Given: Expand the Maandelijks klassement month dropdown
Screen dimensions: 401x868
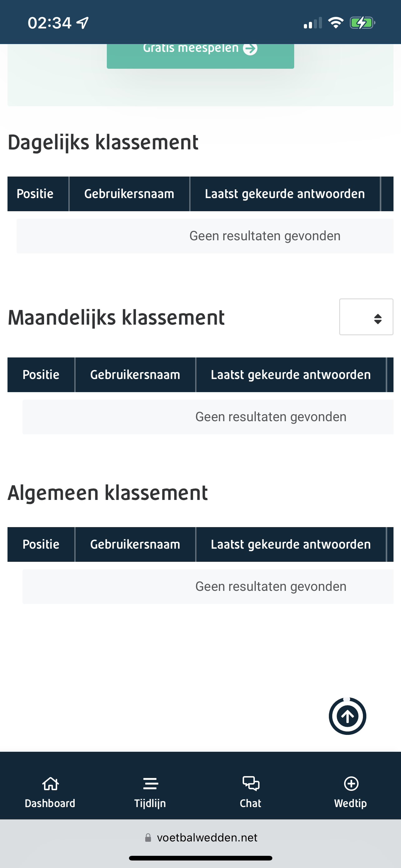Looking at the screenshot, I should click(x=366, y=317).
